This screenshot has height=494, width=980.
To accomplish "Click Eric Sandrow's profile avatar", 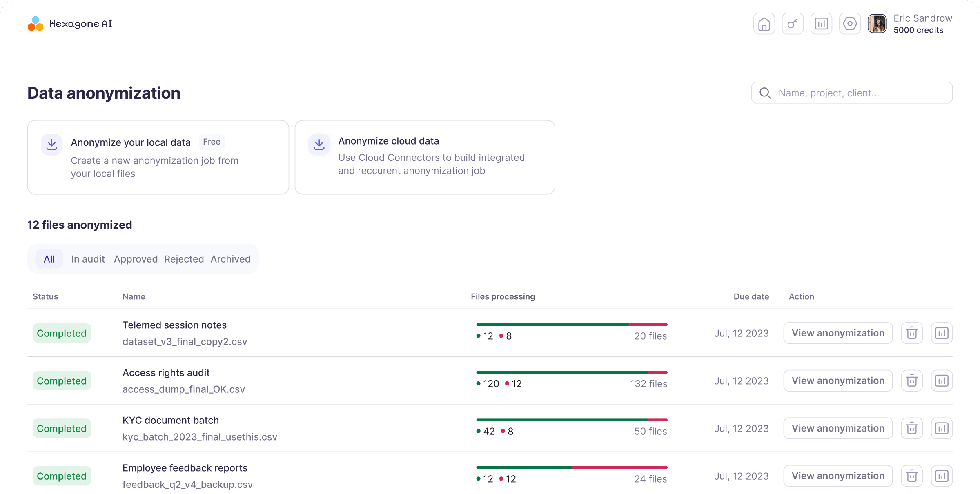I will pos(877,24).
